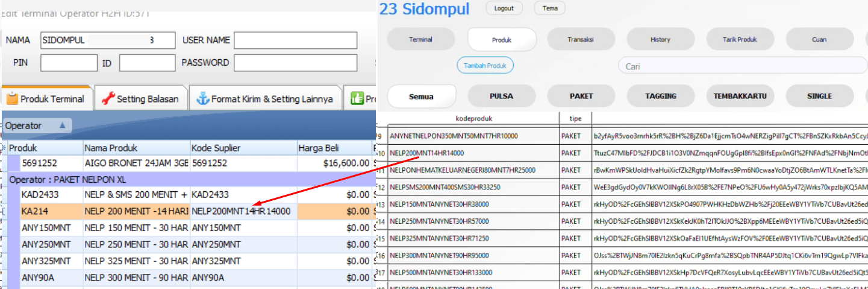The image size is (868, 289).
Task: Select the ANY250MNT product cell
Action: (x=51, y=244)
